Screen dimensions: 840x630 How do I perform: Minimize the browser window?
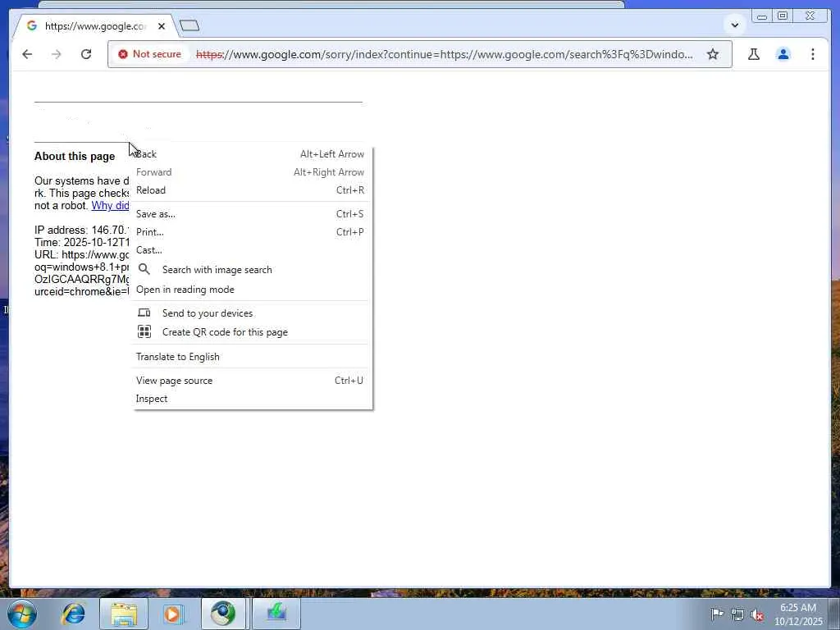(762, 16)
